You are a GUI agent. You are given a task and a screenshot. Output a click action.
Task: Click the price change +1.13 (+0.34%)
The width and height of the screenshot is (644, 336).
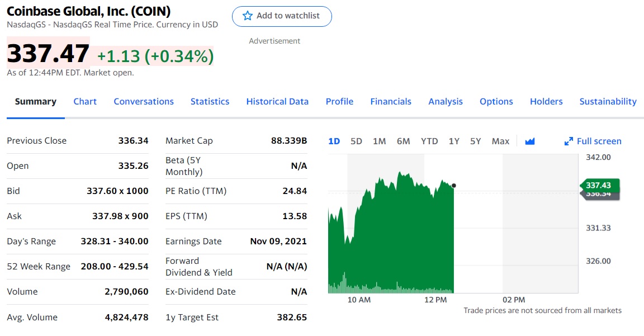pyautogui.click(x=155, y=56)
